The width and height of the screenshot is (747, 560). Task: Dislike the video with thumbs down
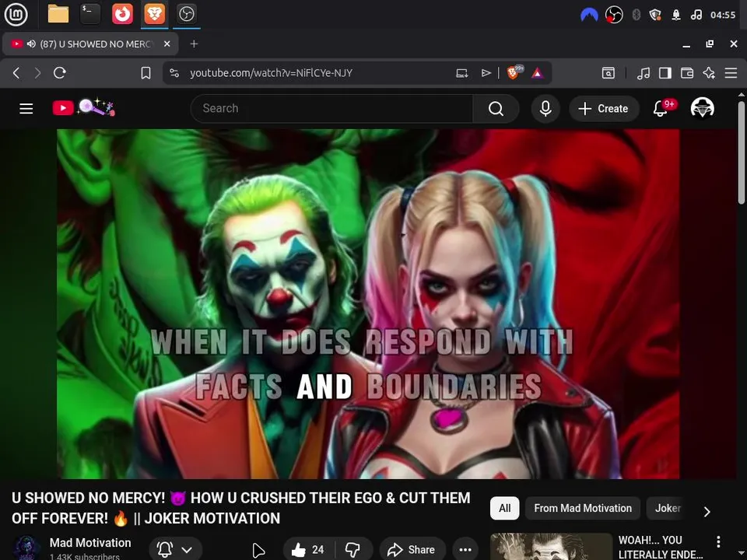pyautogui.click(x=353, y=550)
